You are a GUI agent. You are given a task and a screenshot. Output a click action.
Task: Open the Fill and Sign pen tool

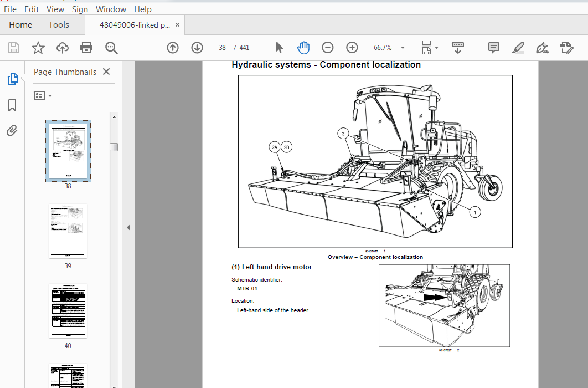point(542,48)
